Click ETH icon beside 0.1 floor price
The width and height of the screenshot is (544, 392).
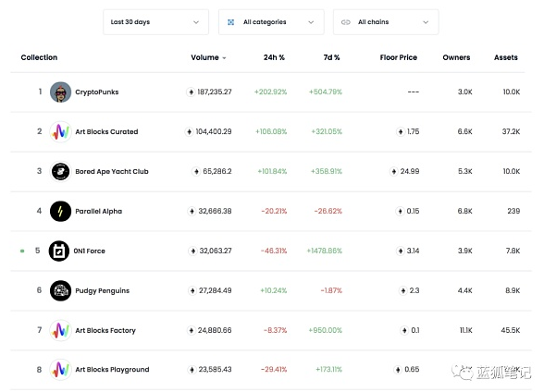[404, 330]
